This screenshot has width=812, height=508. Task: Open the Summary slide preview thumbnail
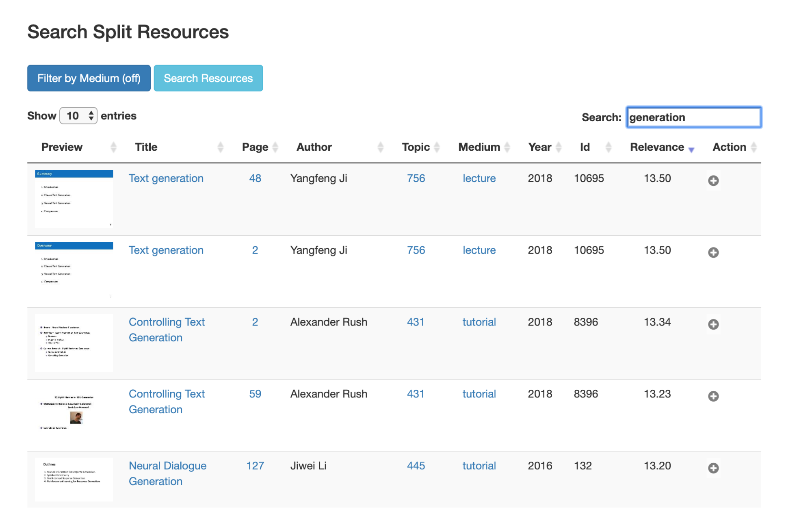(74, 199)
